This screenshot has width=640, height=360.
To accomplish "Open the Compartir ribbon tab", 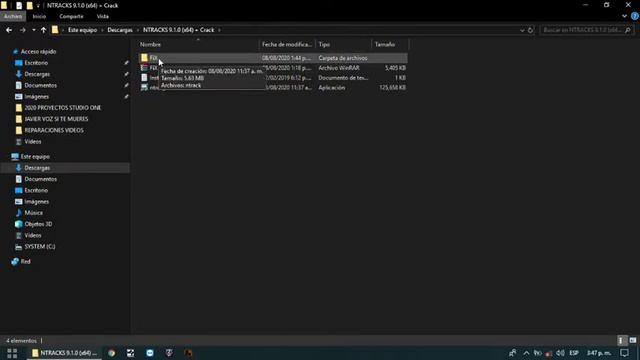I will 71,16.
